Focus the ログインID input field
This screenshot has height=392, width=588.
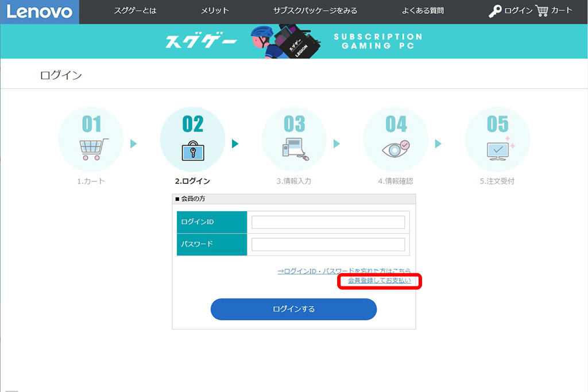pyautogui.click(x=328, y=222)
